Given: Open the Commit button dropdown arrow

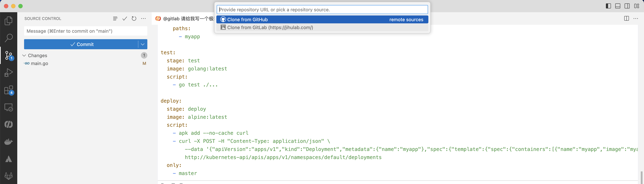Looking at the screenshot, I should 142,44.
